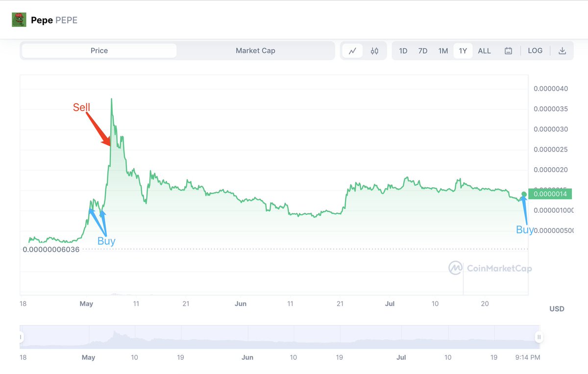Toggle LOG scale on the chart

(x=535, y=51)
